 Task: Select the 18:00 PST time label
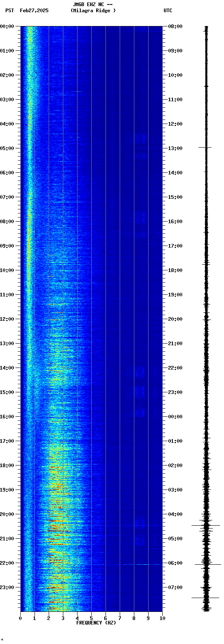tap(7, 466)
